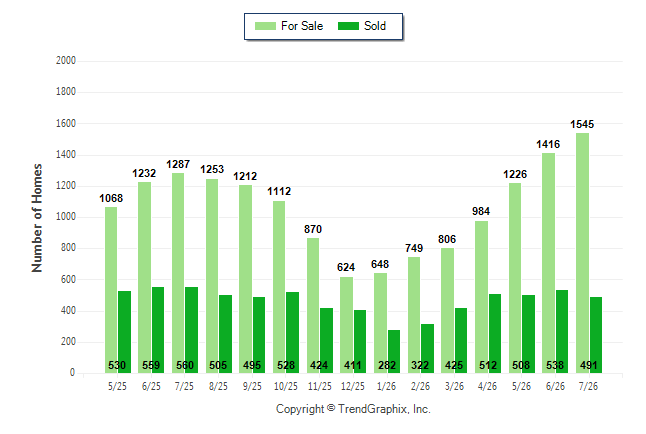Click the 6/26 For Sale bar labeled 1416

coord(548,263)
